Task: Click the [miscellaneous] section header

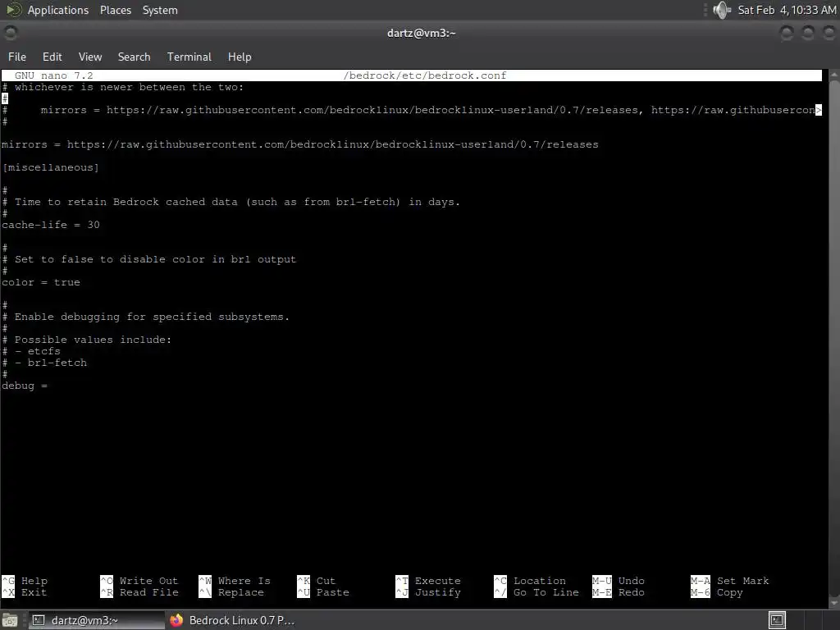Action: [50, 167]
